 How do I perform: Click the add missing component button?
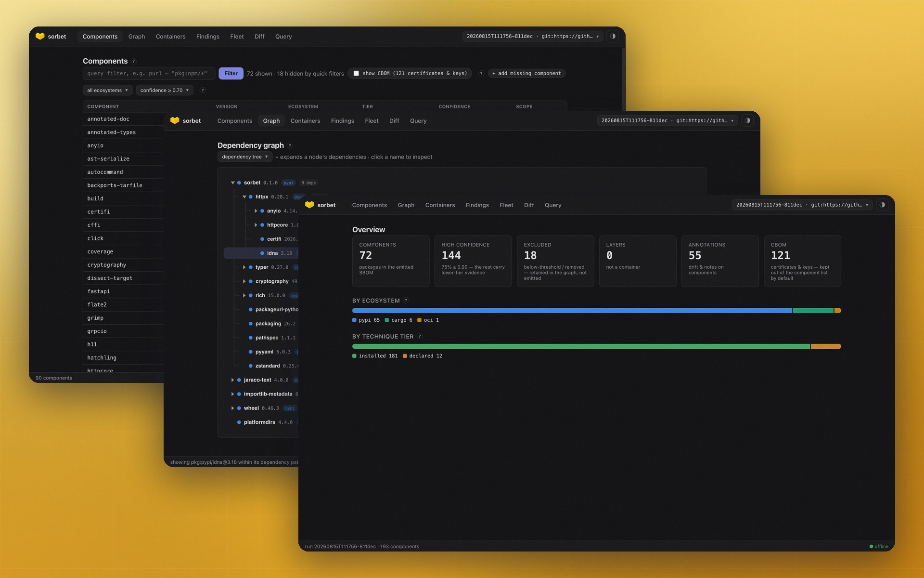pyautogui.click(x=526, y=73)
